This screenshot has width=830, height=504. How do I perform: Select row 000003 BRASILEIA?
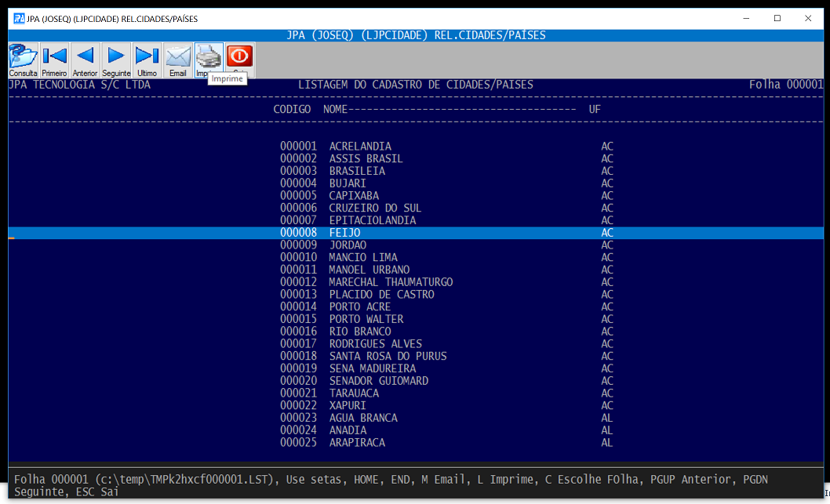coord(416,171)
